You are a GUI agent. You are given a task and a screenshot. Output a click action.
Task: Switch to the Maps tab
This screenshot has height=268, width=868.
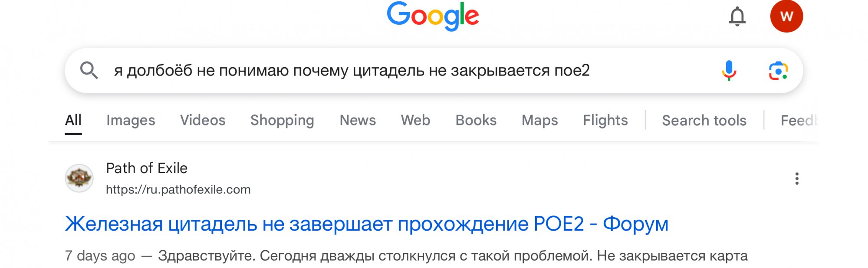point(539,120)
